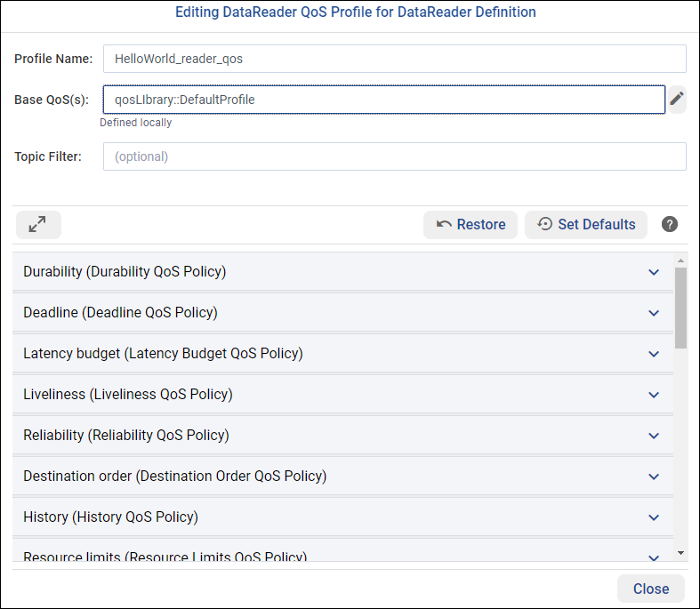Expand the Deadline QoS Policy chevron

(x=654, y=313)
